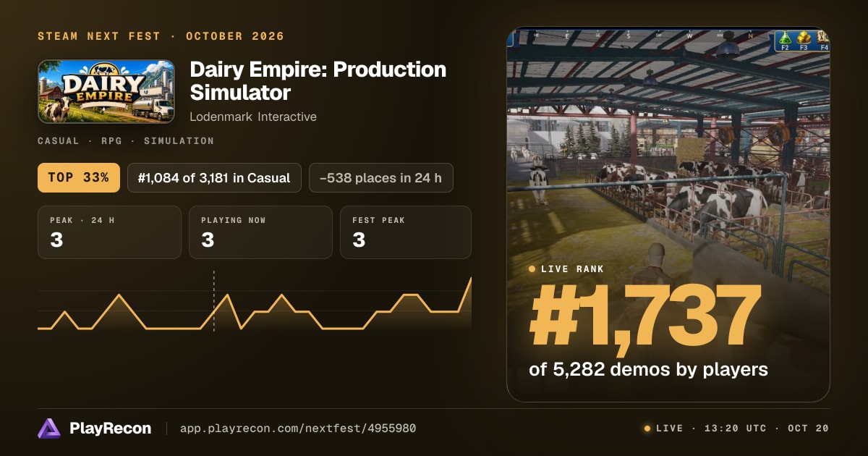The height and width of the screenshot is (456, 868).
Task: Select the PEAK · 24 H stat card
Action: pos(109,232)
